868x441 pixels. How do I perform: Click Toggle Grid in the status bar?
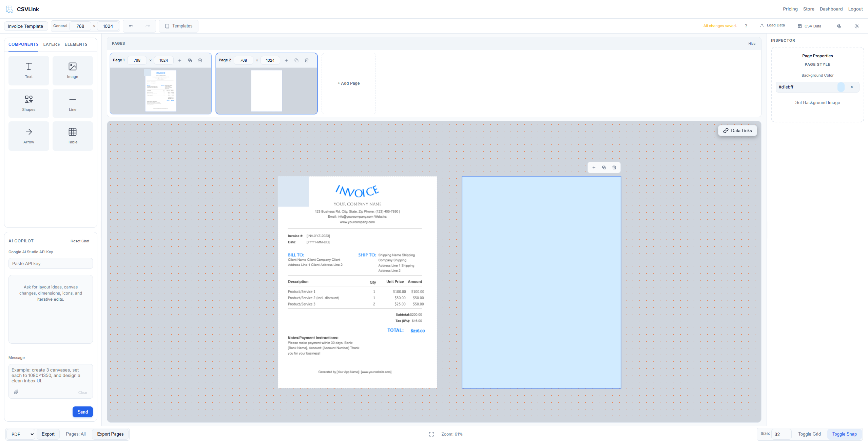(x=809, y=434)
